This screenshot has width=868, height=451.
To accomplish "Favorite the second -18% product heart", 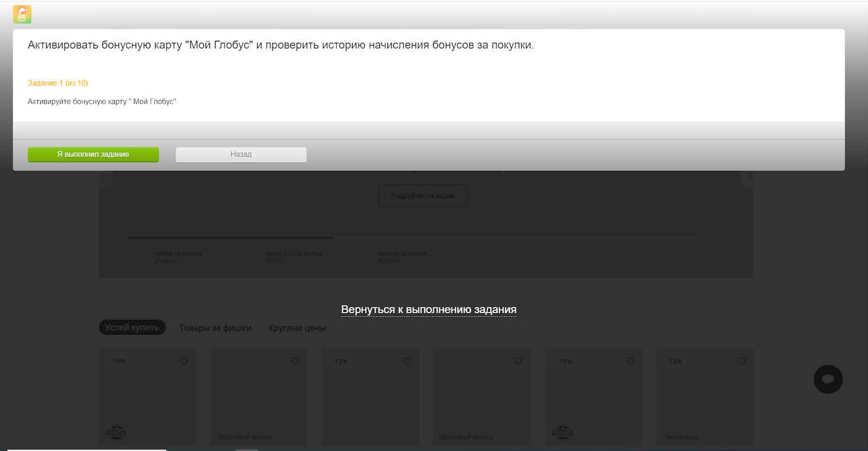I will (x=630, y=361).
